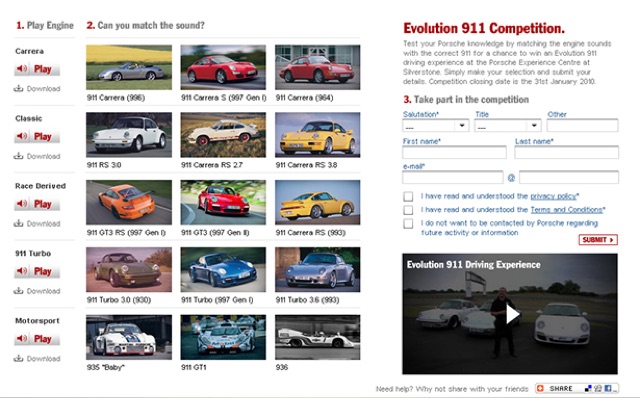Download the Race Derived engine sound
The image size is (640, 398).
coord(37,223)
